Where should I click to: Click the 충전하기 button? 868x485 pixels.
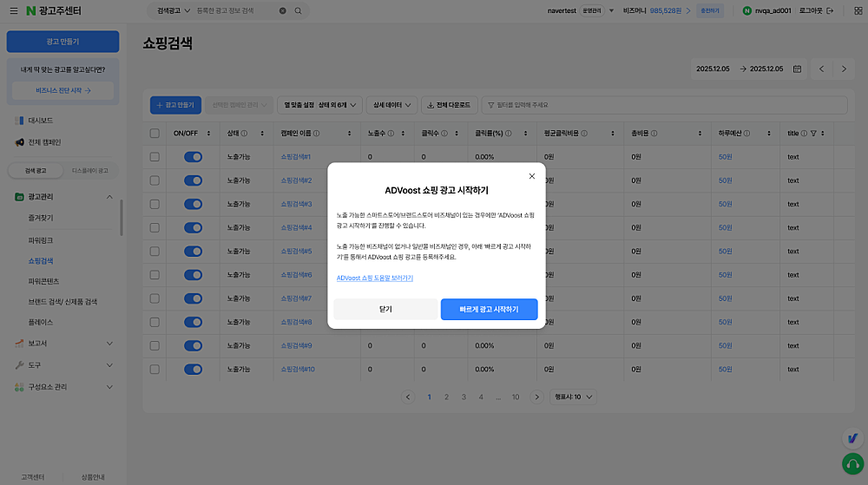[710, 10]
